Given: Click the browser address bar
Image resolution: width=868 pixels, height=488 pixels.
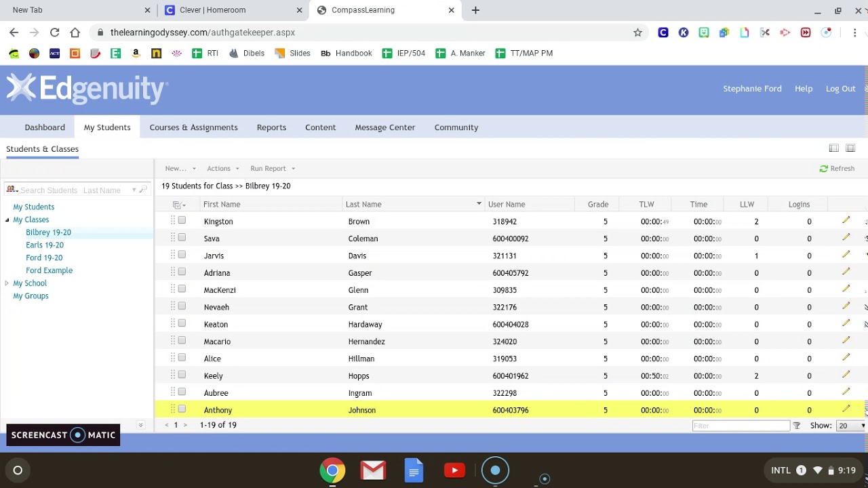Looking at the screenshot, I should click(366, 32).
